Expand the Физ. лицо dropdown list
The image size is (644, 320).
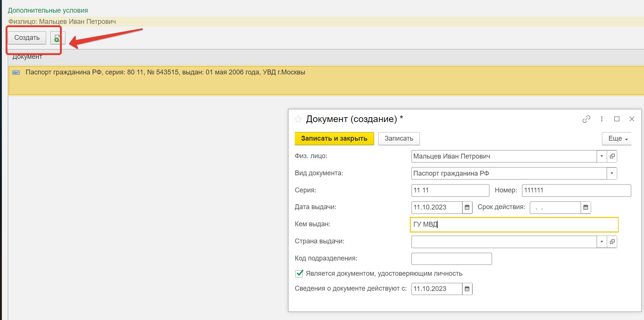coord(602,156)
